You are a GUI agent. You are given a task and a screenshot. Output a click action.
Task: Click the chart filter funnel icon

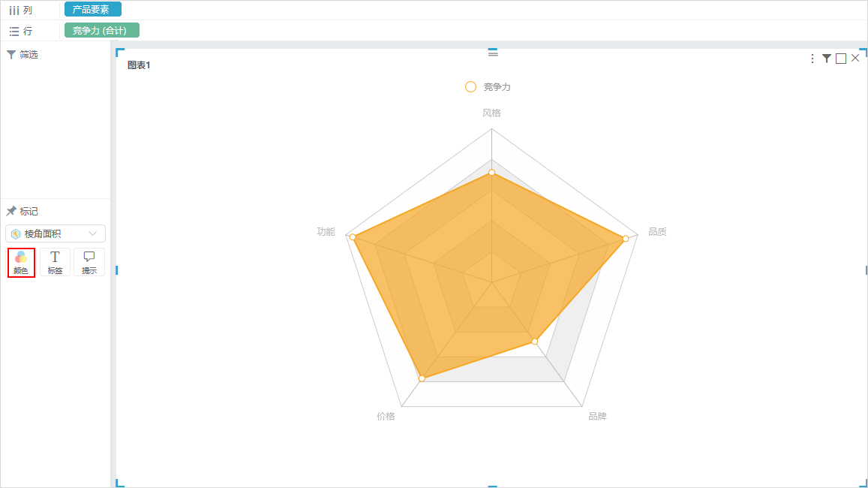click(827, 58)
